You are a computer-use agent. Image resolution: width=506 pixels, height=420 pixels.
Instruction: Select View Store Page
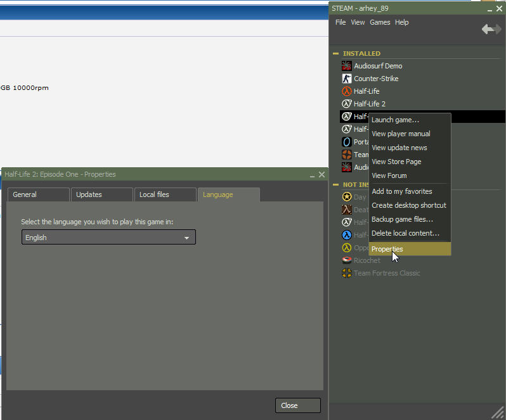[x=410, y=162]
